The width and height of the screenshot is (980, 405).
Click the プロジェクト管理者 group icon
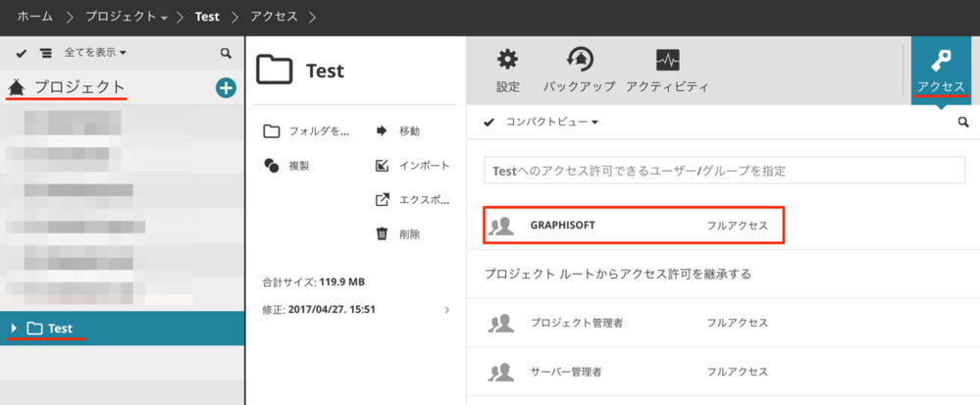point(500,324)
